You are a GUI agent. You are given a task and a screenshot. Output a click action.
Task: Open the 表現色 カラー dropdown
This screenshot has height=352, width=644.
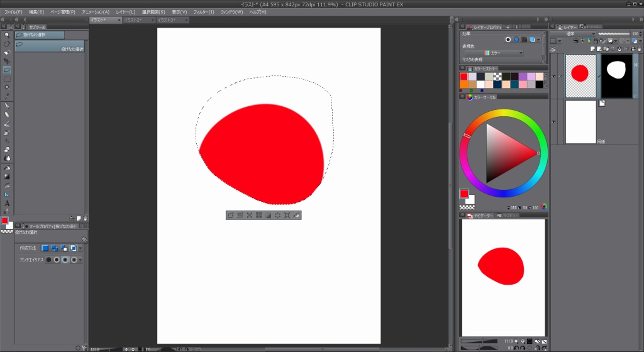[503, 53]
